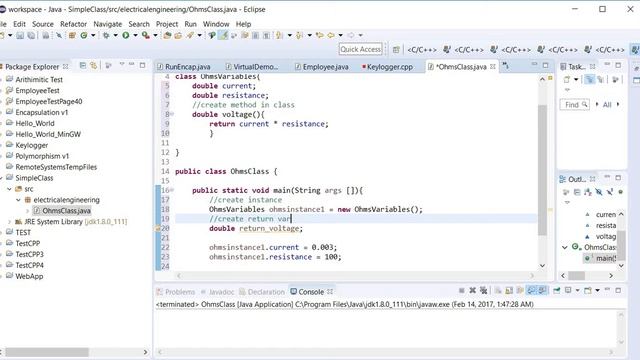This screenshot has height=360, width=640.
Task: Click the editor vertical scrollbar thumb
Action: (x=542, y=170)
